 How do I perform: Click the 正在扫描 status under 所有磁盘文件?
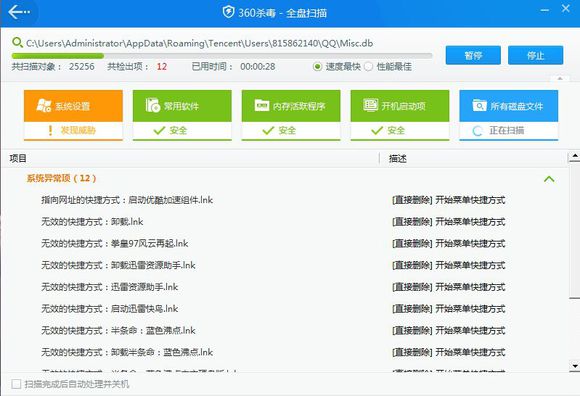tap(507, 130)
